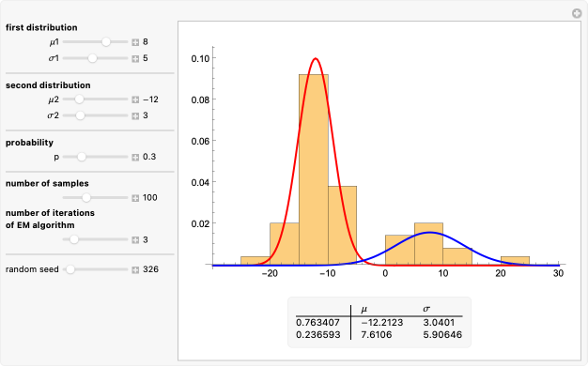The width and height of the screenshot is (588, 367).
Task: Click the σ1 value 5
Action: click(x=146, y=58)
